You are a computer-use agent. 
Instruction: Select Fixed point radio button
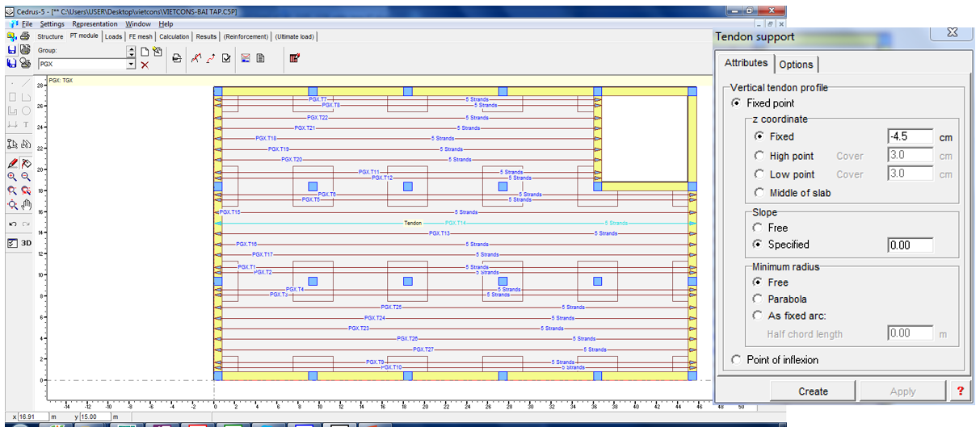pos(736,103)
